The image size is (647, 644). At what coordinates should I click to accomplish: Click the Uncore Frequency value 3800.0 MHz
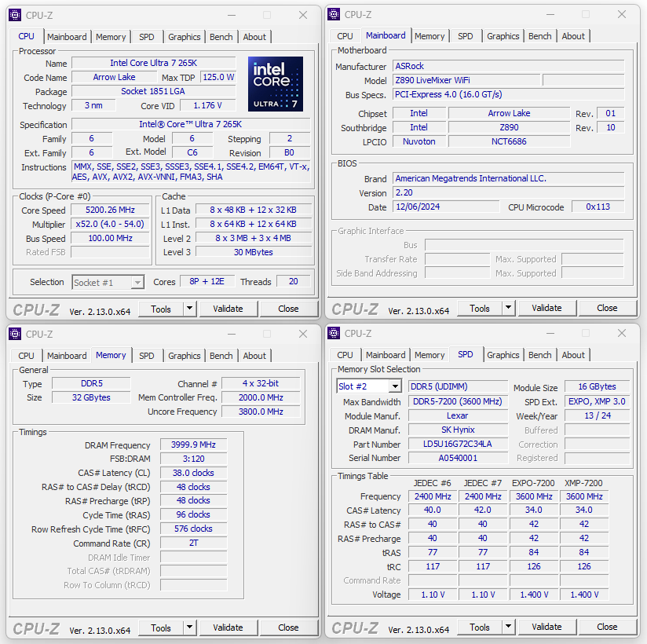261,412
